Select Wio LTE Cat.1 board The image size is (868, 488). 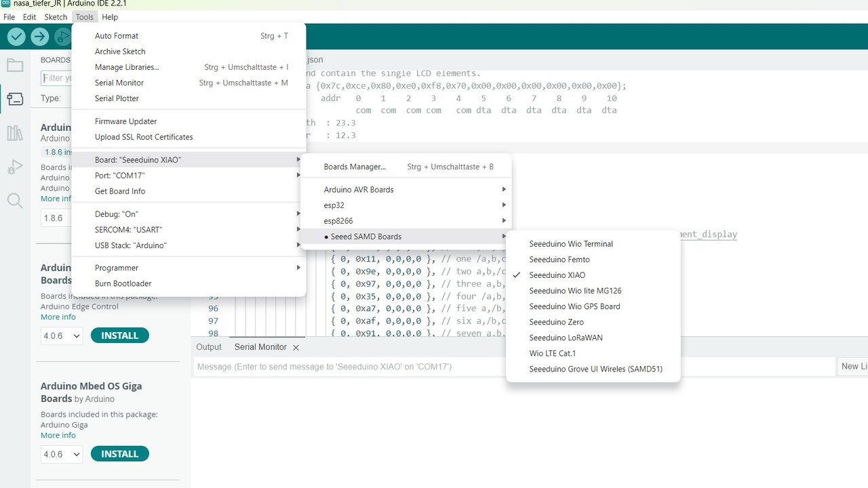(x=593, y=353)
